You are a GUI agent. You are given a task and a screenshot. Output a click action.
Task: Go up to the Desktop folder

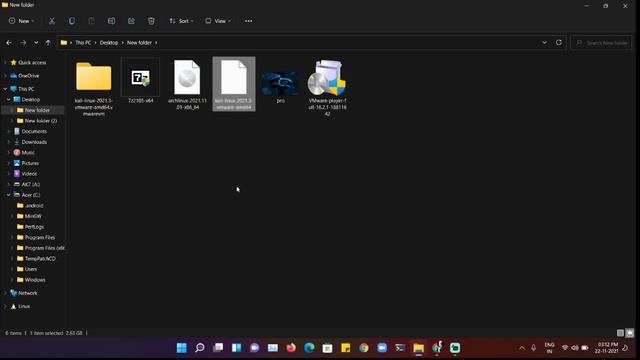[x=48, y=42]
